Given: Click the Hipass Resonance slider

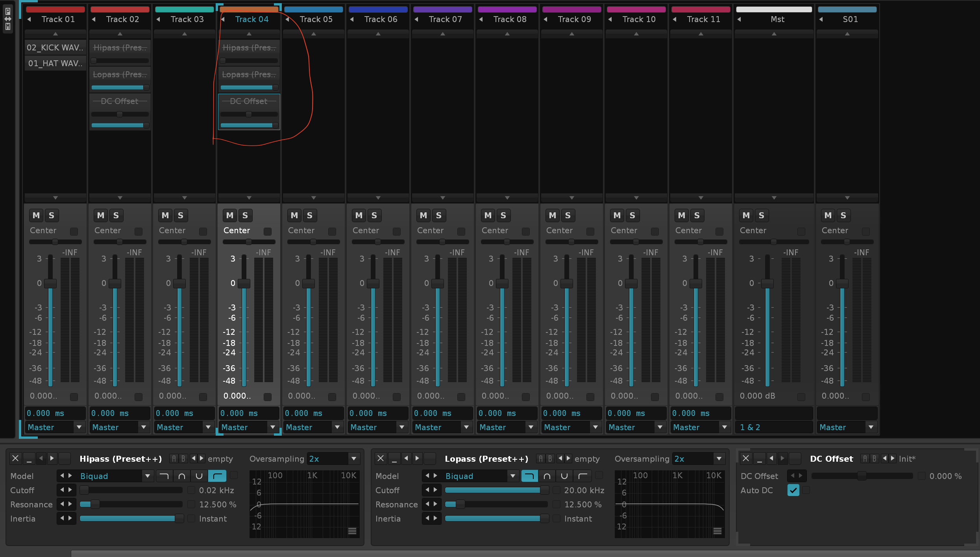Looking at the screenshot, I should pos(131,504).
